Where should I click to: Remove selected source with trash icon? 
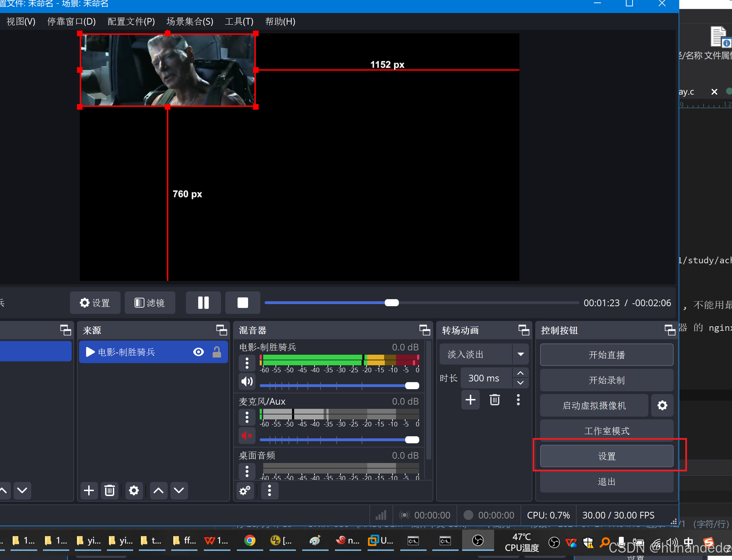110,490
